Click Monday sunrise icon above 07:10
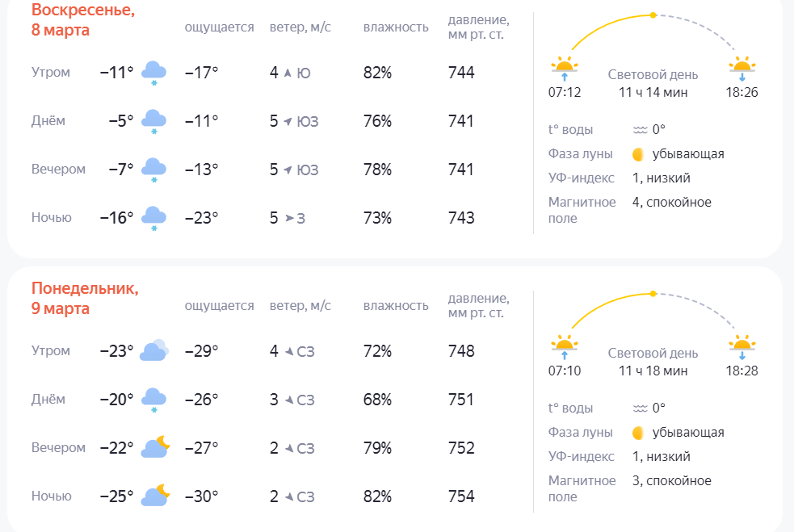Screen dimensions: 794x532 [x=564, y=346]
